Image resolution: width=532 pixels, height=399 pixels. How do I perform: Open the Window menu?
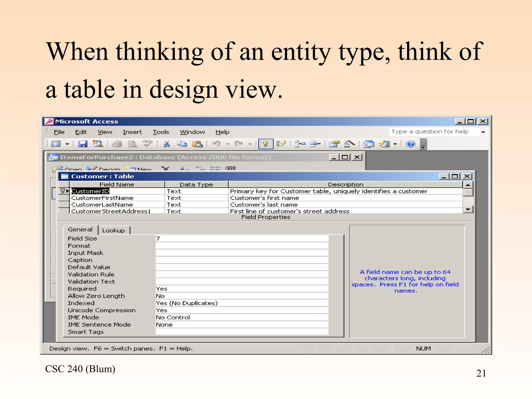(x=192, y=132)
